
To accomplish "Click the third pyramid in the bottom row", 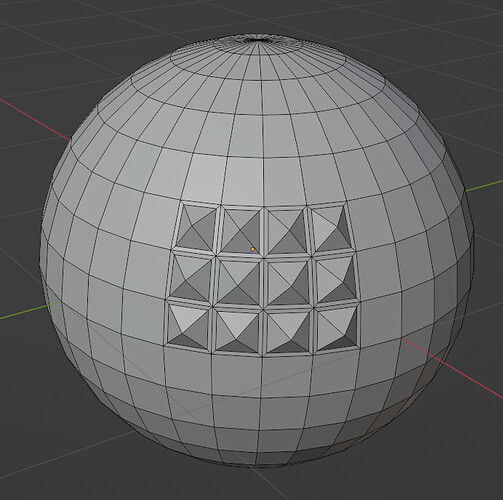I will pyautogui.click(x=289, y=331).
